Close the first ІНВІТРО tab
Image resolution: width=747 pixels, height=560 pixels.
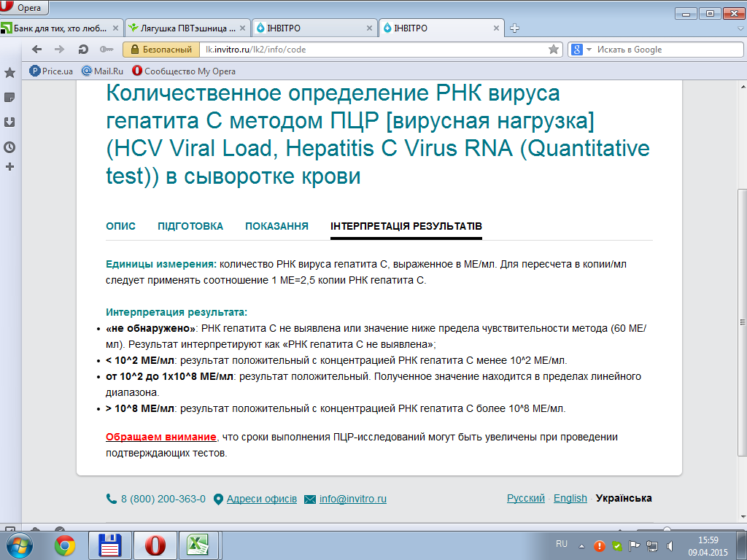coord(369,28)
